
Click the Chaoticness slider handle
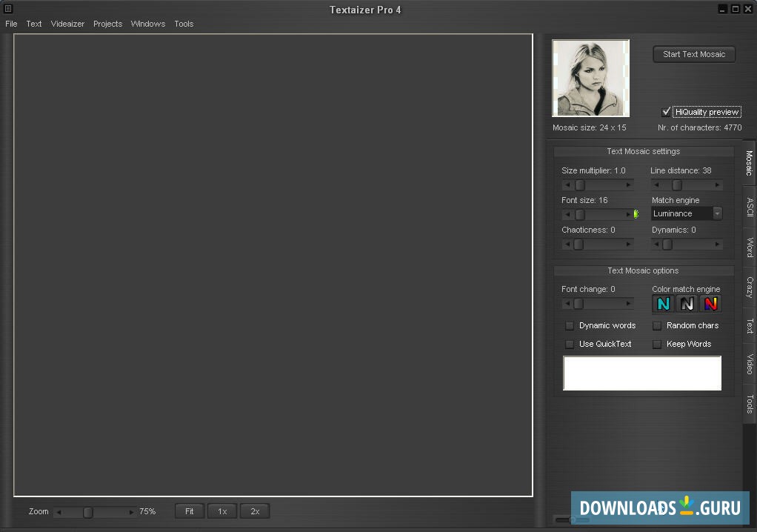tap(578, 245)
